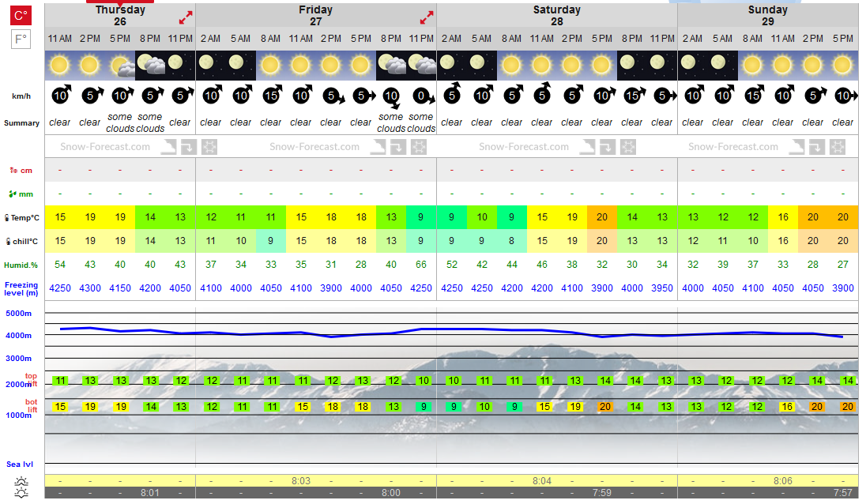
Task: Click the Saturday 28 day header
Action: click(x=557, y=16)
